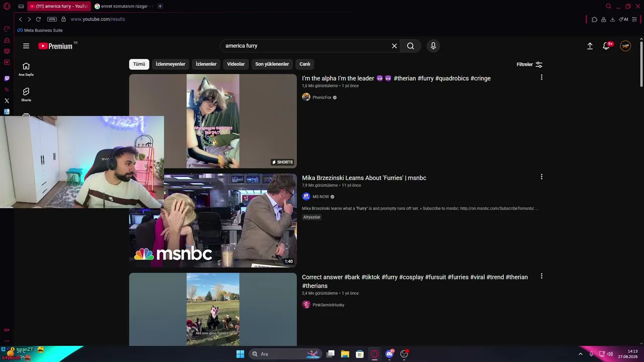
Task: Open options menu for Correct answer video
Action: pos(541,277)
